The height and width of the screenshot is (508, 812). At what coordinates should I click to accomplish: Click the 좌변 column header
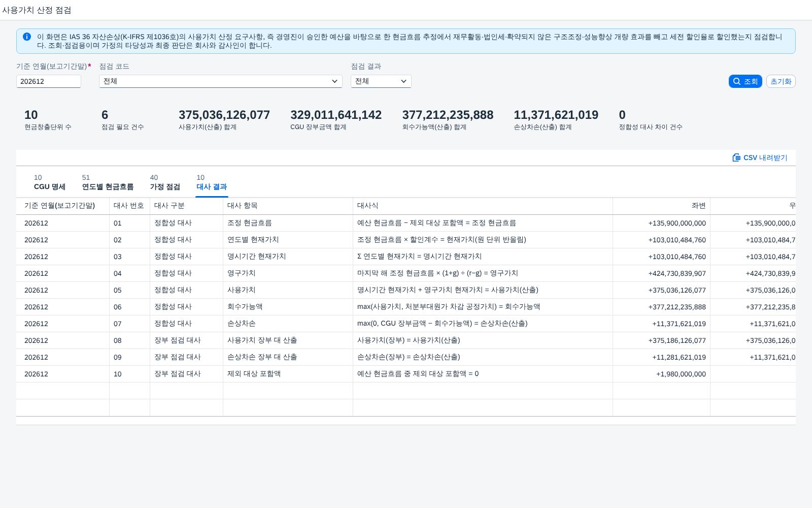click(x=661, y=206)
